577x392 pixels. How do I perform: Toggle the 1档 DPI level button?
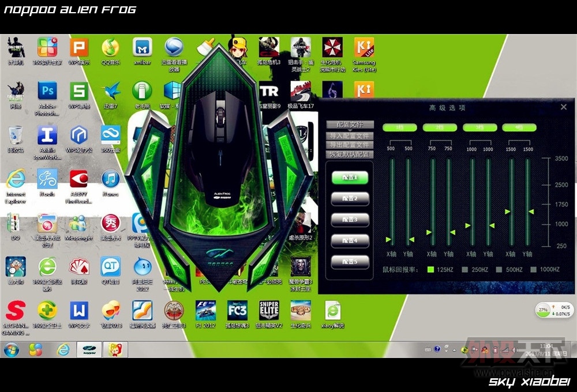click(x=400, y=127)
